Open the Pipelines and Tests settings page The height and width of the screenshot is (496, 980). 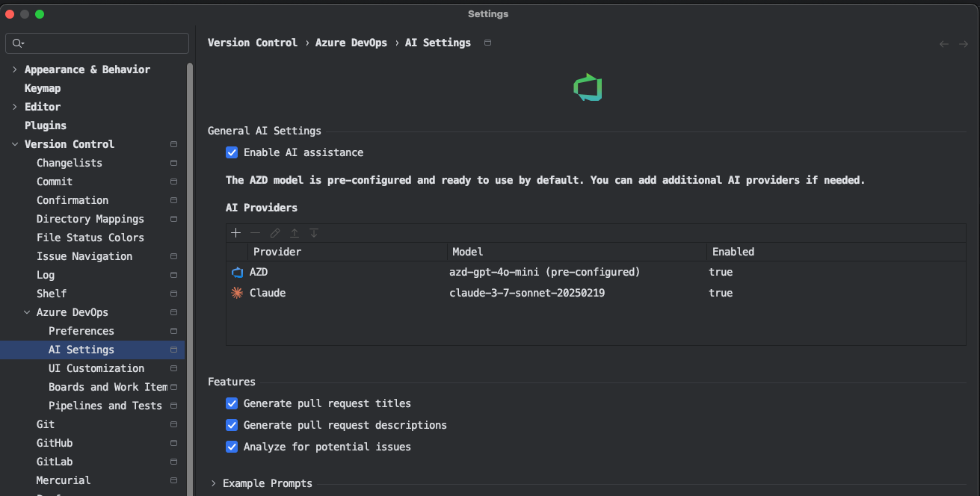(105, 406)
